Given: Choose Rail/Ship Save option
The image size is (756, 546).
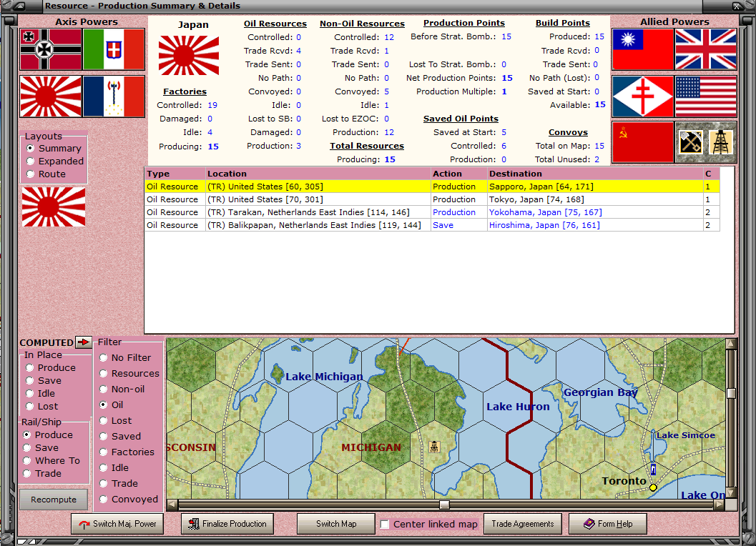Looking at the screenshot, I should [x=41, y=448].
